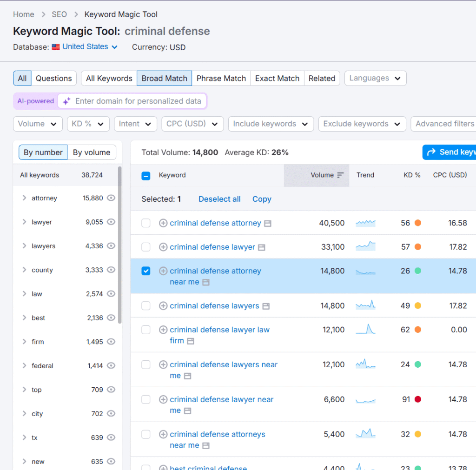The image size is (476, 470).
Task: Select the Exact Match tab
Action: (x=277, y=78)
